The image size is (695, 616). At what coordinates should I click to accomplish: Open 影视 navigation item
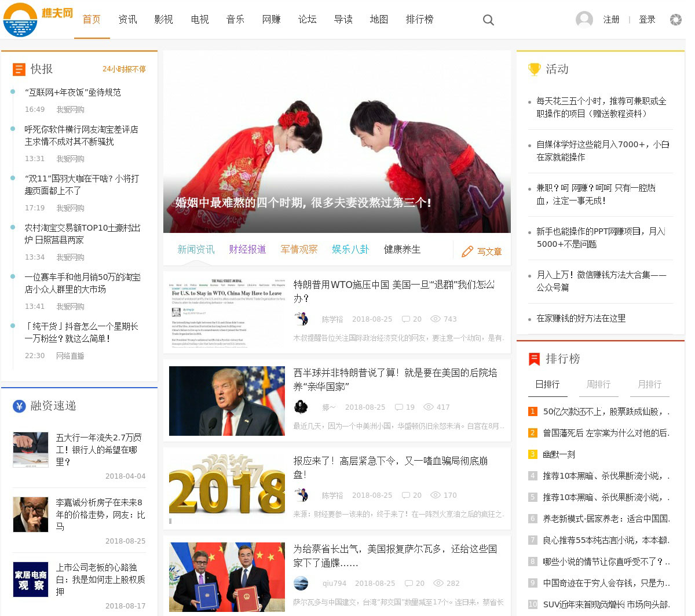coord(163,20)
